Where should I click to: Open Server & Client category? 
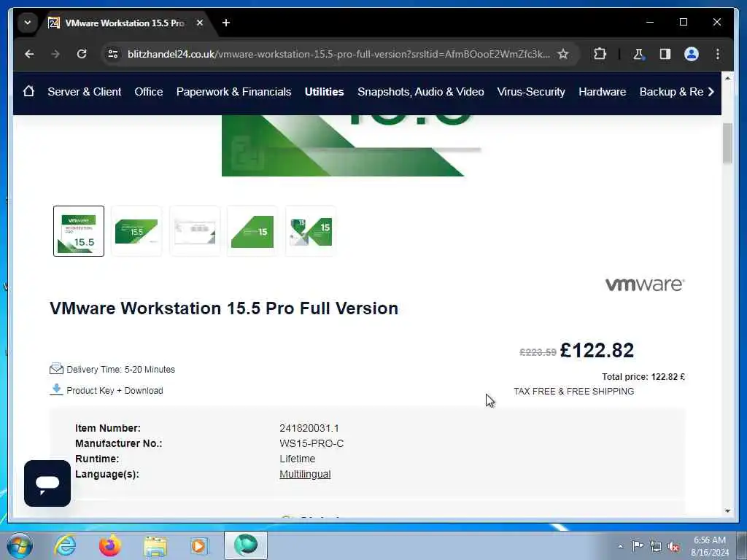coord(85,92)
